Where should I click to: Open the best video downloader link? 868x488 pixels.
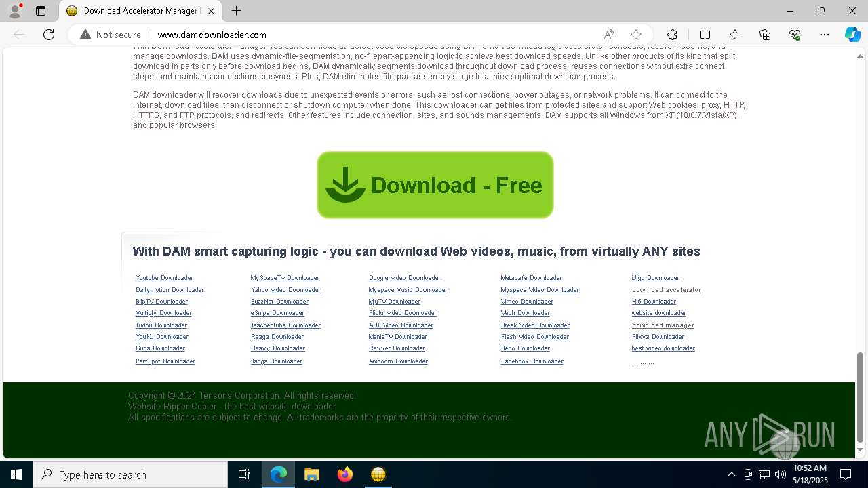coord(663,348)
